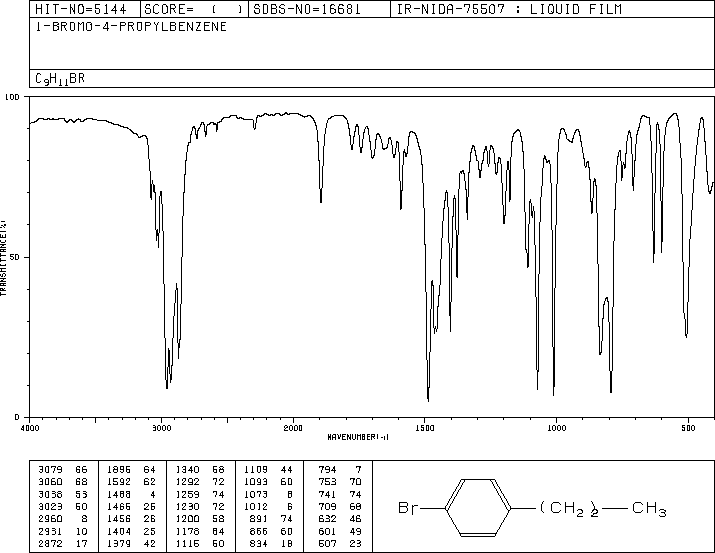Click the 741 peak table entry
Viewport: 715px width, 553px height.
click(x=327, y=494)
